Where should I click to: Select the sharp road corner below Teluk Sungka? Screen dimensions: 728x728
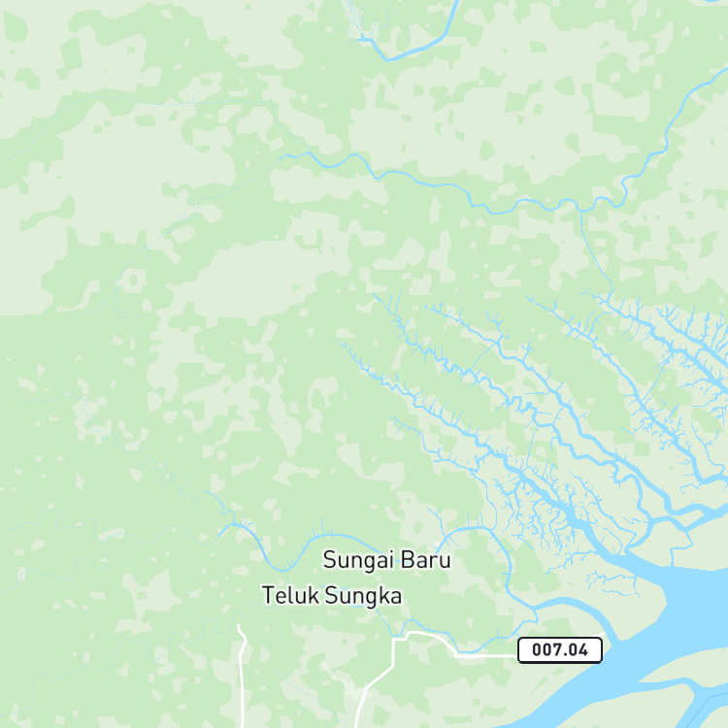click(394, 640)
